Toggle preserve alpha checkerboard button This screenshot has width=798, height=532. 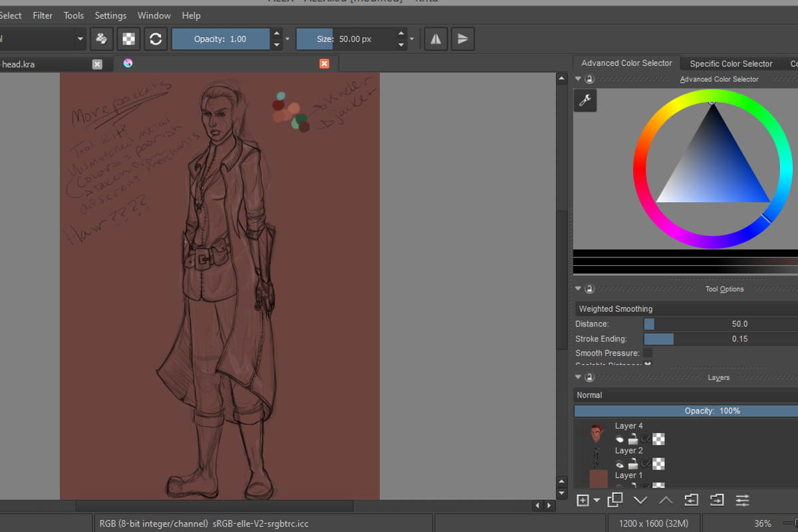coord(128,39)
